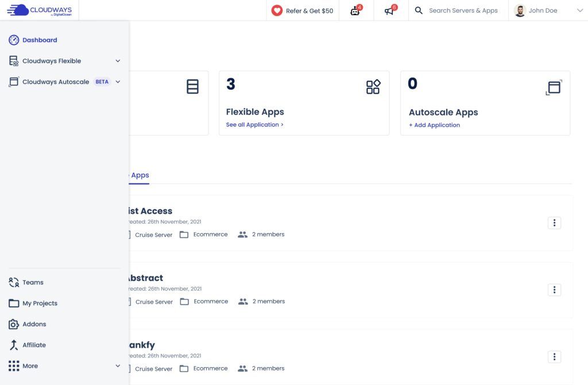Image resolution: width=588 pixels, height=385 pixels.
Task: Click members icon in 'ist Access' row
Action: click(x=243, y=234)
